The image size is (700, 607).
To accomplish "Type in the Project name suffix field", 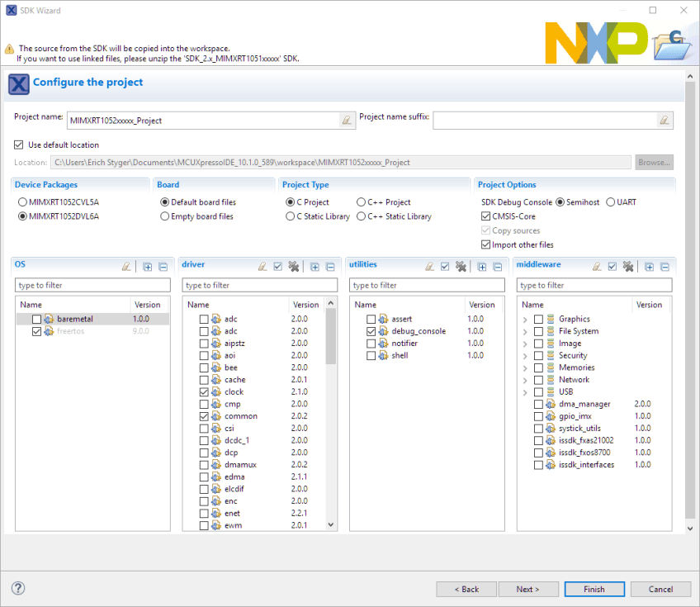I will (x=546, y=120).
